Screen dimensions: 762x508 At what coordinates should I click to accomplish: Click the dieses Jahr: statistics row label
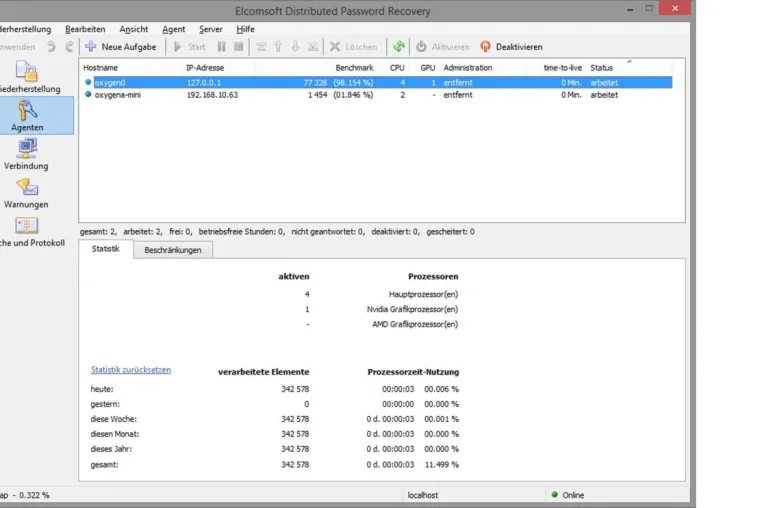(x=111, y=449)
